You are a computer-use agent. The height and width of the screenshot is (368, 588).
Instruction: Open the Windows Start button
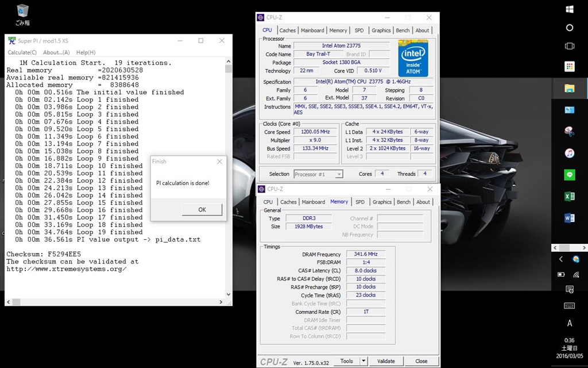[x=569, y=9]
